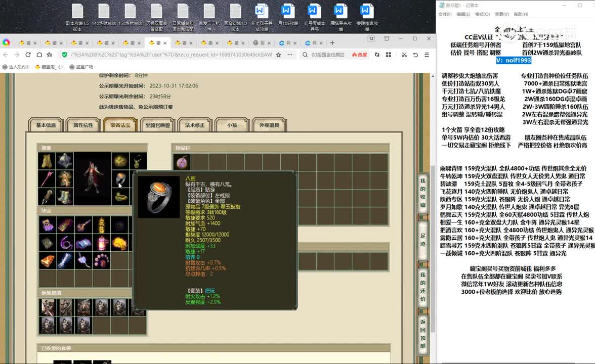Click the green shield site security icon
This screenshot has width=595, height=364.
[65, 55]
